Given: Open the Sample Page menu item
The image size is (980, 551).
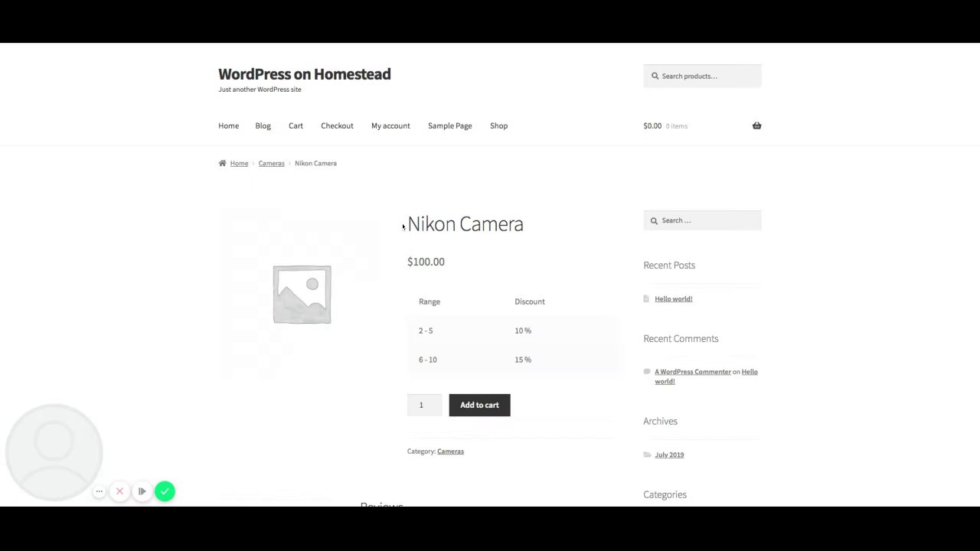Looking at the screenshot, I should 449,126.
